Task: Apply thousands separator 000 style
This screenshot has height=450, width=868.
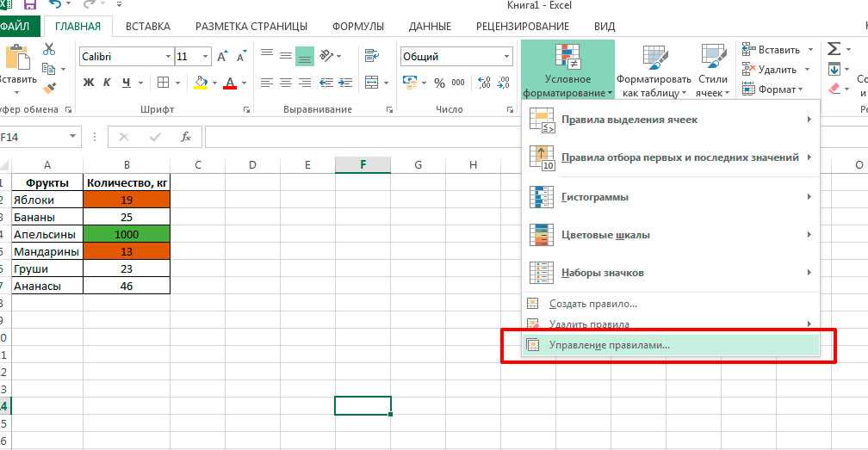Action: point(458,83)
